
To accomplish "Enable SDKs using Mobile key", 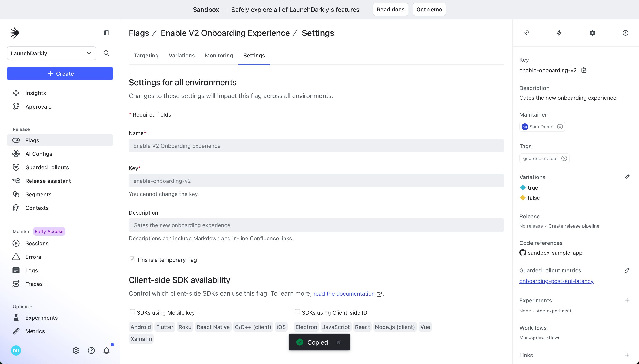I will 132,311.
